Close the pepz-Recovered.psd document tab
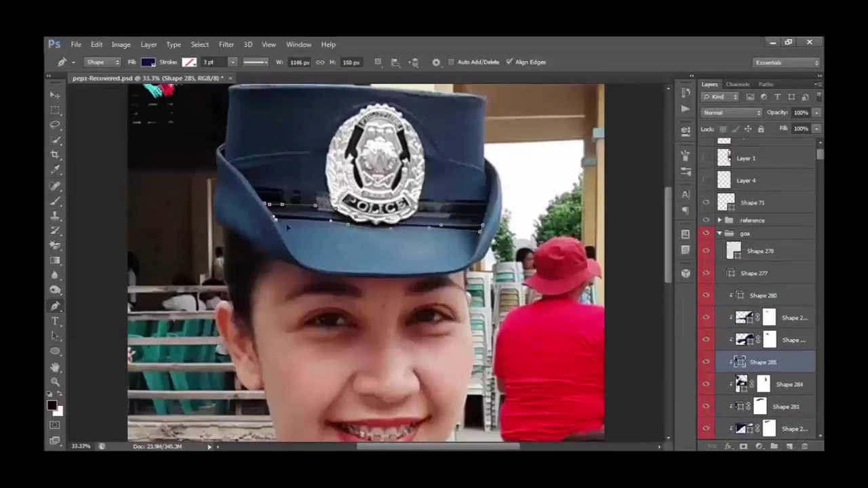 tap(231, 79)
